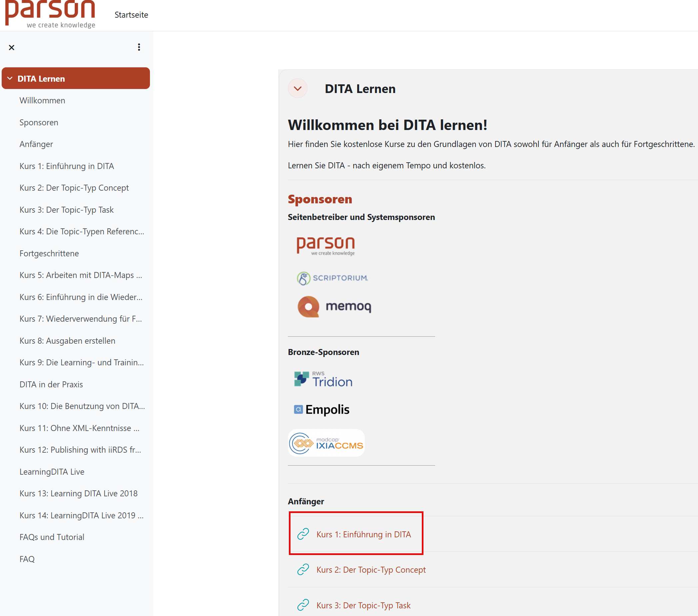Open sidebar Kurs 14: LearningDITA Live 2019

tap(82, 515)
